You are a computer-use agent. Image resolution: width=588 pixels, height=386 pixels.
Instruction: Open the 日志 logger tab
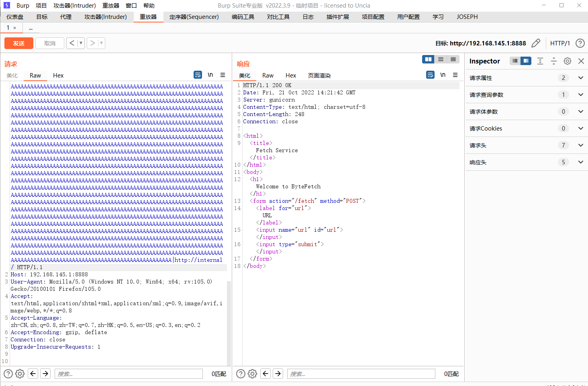308,17
